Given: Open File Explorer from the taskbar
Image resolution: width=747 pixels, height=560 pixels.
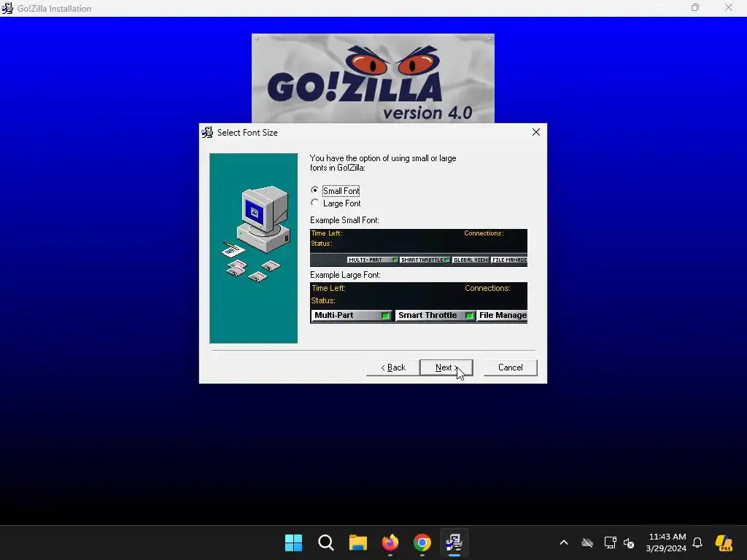Looking at the screenshot, I should click(357, 542).
